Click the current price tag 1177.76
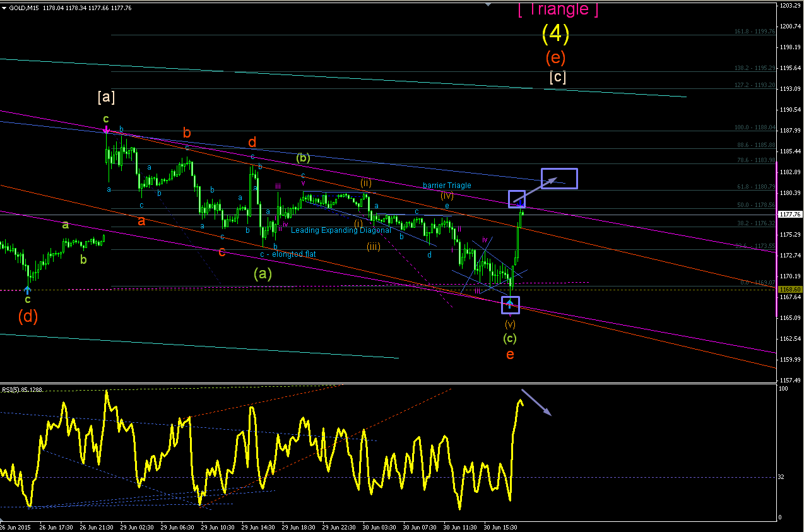 [x=790, y=215]
